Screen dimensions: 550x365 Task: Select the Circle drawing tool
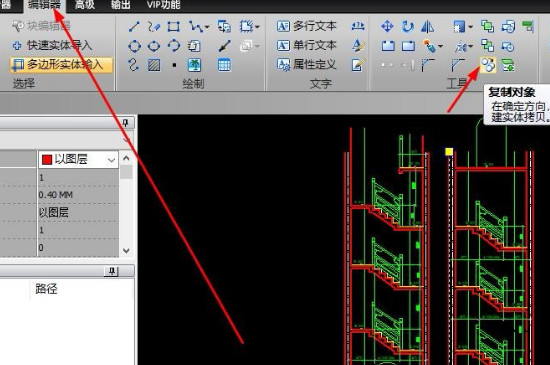[x=134, y=46]
